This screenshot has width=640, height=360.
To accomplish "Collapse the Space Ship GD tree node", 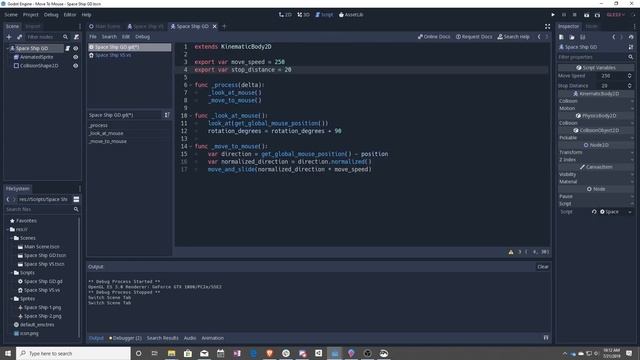I will point(7,48).
